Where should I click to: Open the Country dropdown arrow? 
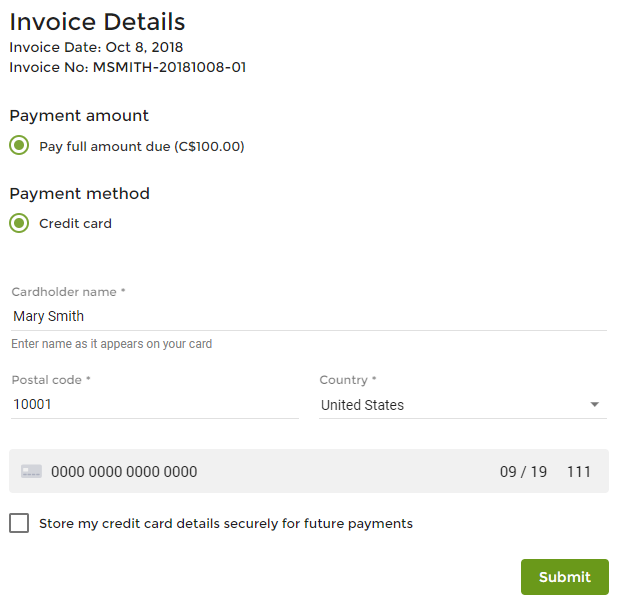coord(594,405)
